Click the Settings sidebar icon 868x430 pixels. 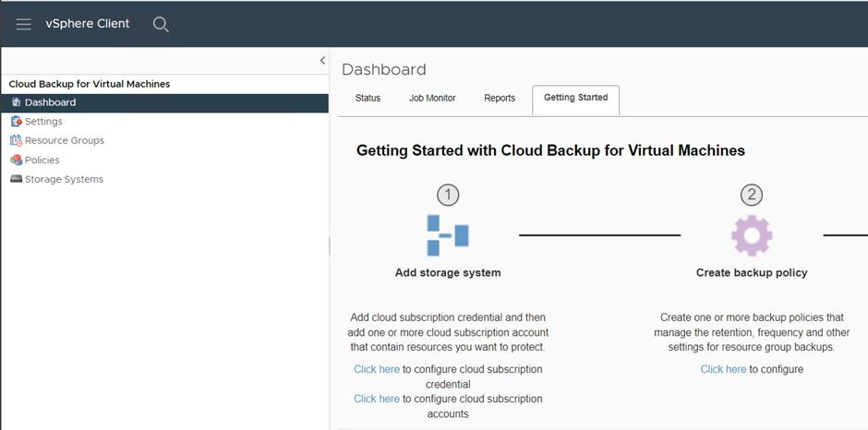[x=16, y=121]
